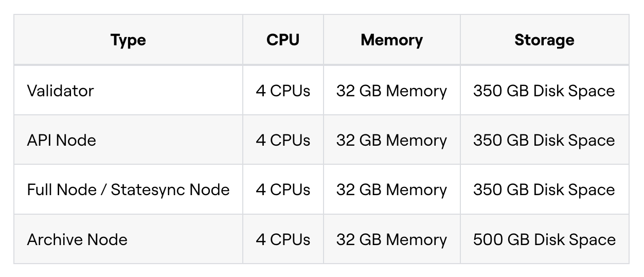Click Archive Node's 32 GB Memory cell

point(391,239)
